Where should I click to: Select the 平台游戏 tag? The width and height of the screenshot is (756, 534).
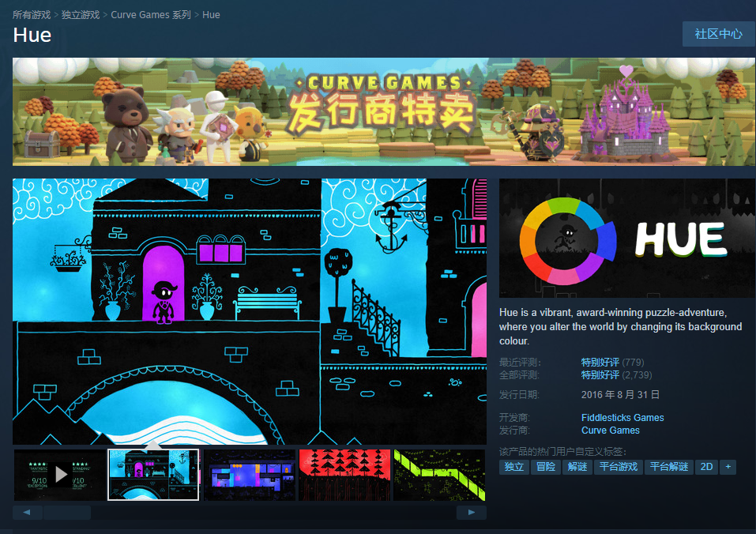coord(618,467)
